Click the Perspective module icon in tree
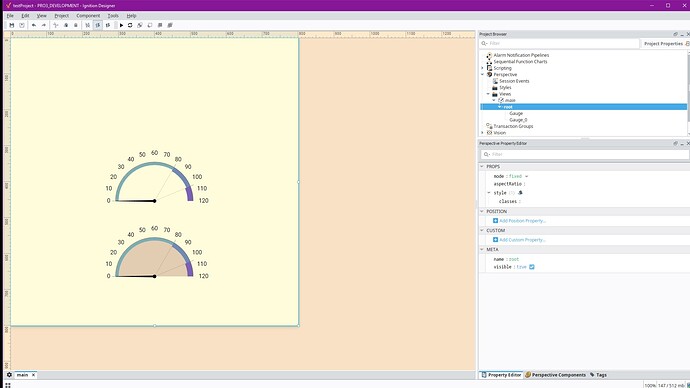 point(489,75)
